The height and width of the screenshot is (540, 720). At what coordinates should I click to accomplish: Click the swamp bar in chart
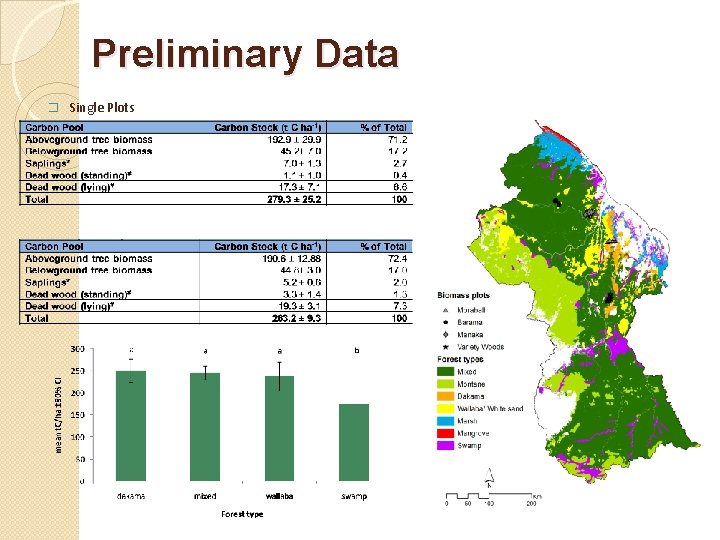coord(354,443)
